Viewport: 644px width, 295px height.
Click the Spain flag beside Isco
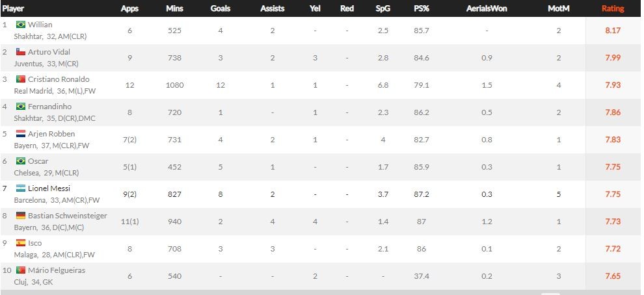click(20, 243)
